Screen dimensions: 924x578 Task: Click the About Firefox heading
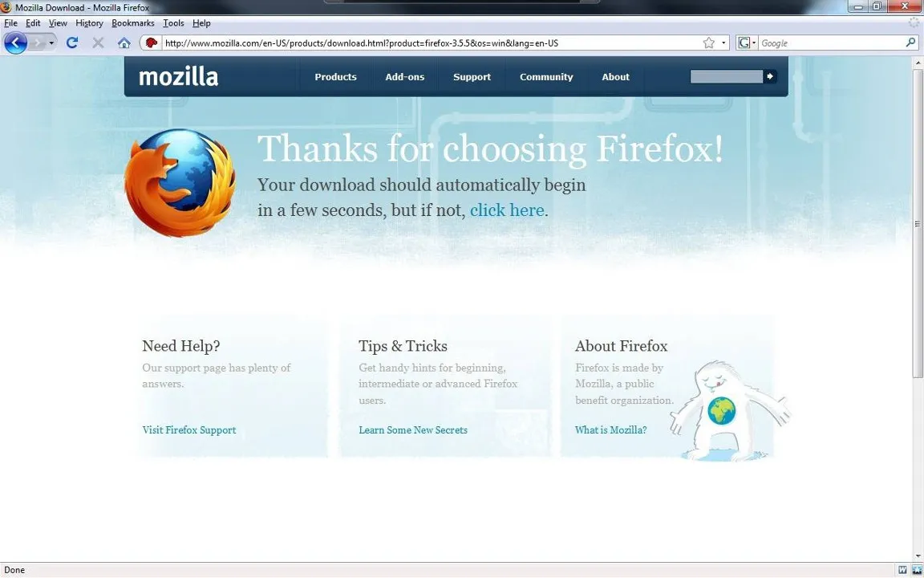point(621,346)
